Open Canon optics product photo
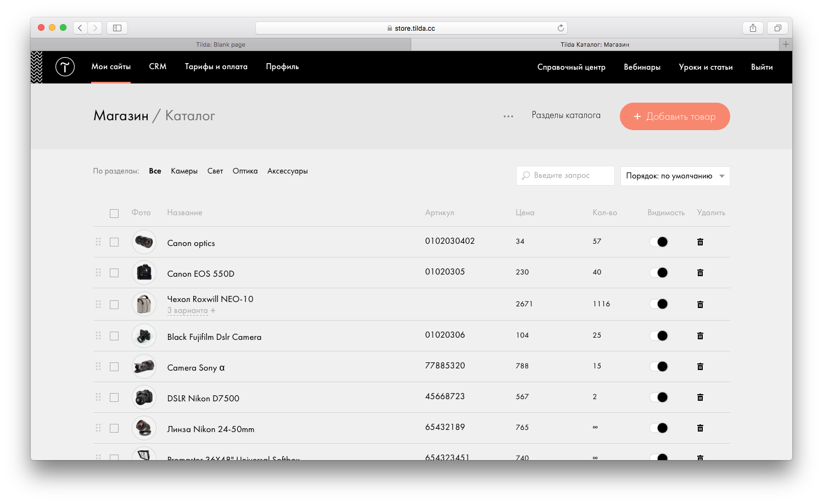The height and width of the screenshot is (504, 823). 144,242
